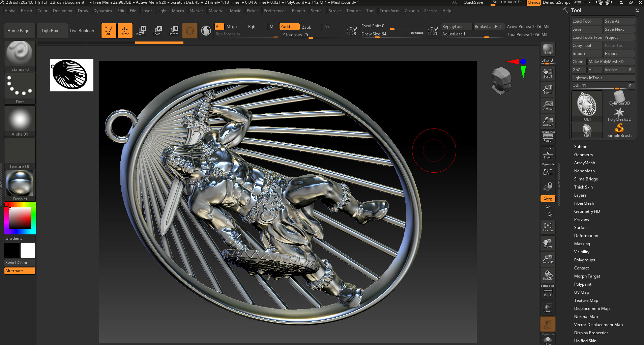Open the Droplet material picker
644x345 pixels.
coord(20,185)
